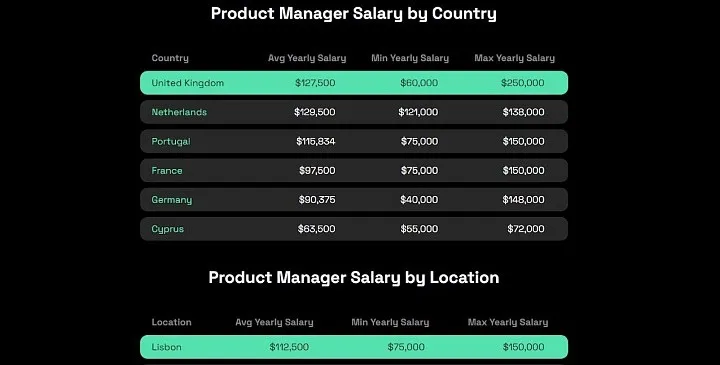The width and height of the screenshot is (720, 365).
Task: Sort by Max Yearly Salary in country table
Action: click(514, 58)
